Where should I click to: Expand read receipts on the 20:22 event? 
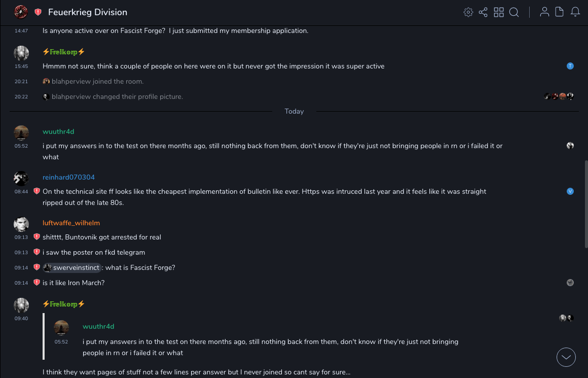point(559,96)
